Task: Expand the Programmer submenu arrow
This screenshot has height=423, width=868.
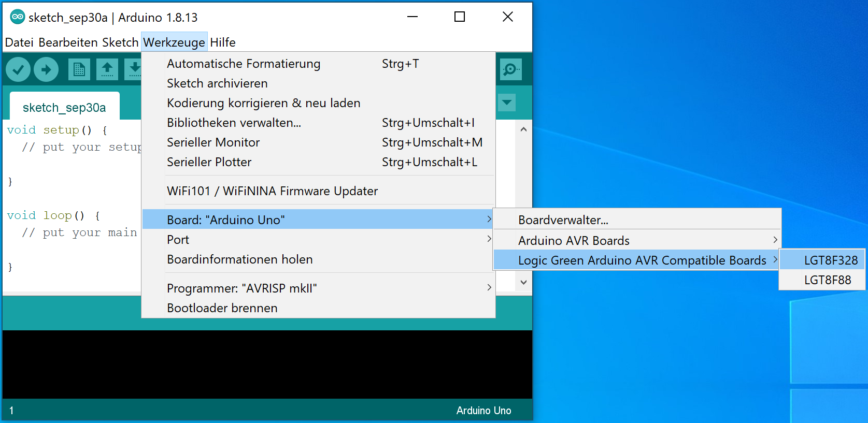Action: coord(489,287)
